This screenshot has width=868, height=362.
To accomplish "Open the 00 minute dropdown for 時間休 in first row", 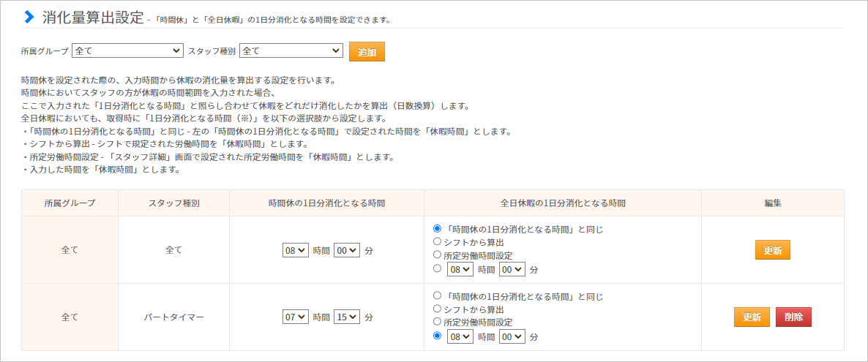I will click(x=347, y=250).
